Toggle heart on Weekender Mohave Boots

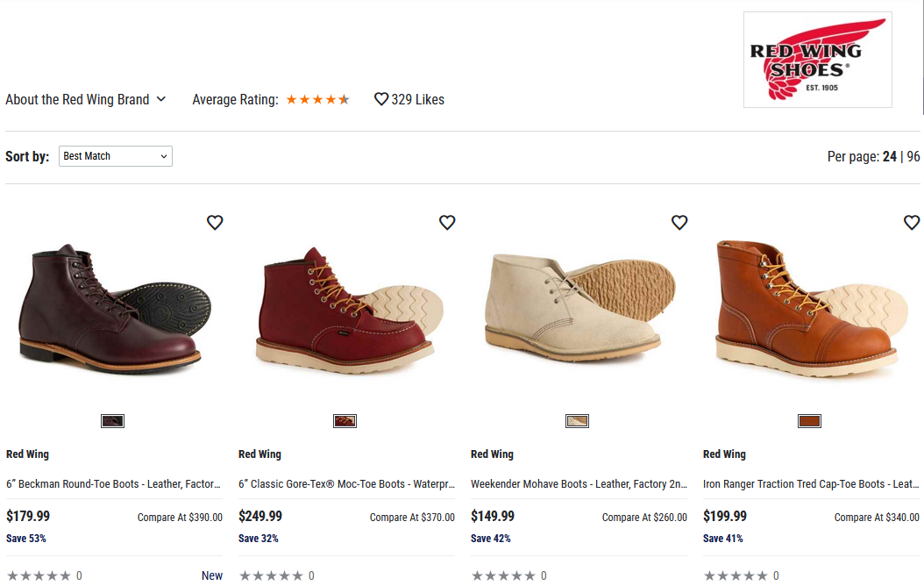[x=679, y=223]
